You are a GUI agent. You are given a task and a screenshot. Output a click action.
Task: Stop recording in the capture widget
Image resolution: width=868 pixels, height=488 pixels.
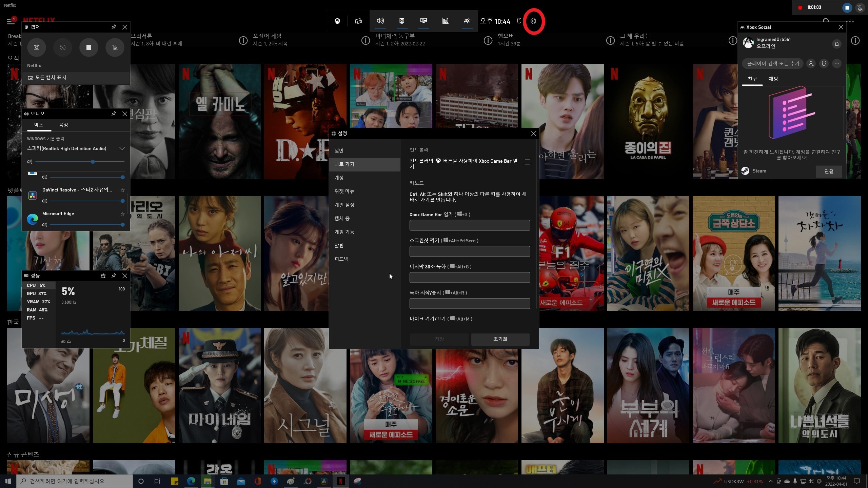[x=89, y=47]
